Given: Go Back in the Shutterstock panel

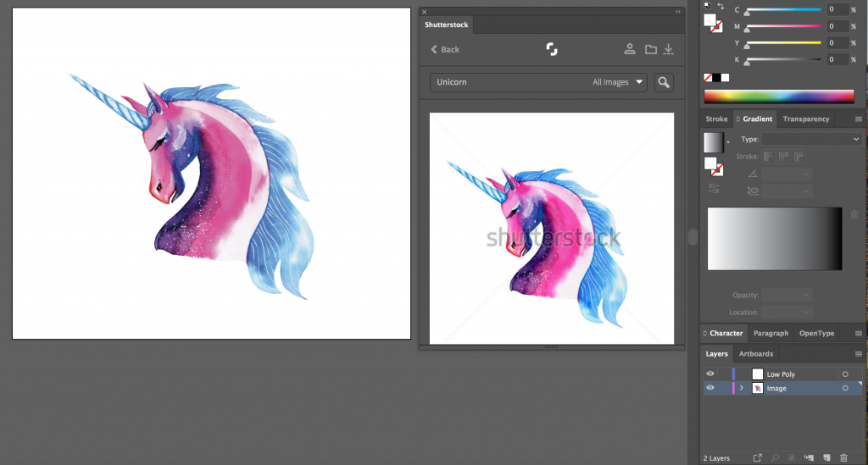Looking at the screenshot, I should (x=445, y=49).
